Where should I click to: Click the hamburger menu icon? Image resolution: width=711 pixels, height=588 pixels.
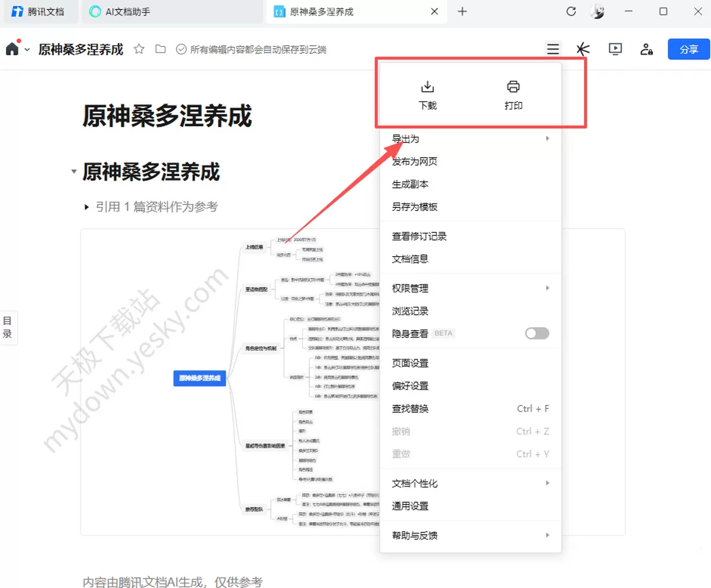[553, 49]
